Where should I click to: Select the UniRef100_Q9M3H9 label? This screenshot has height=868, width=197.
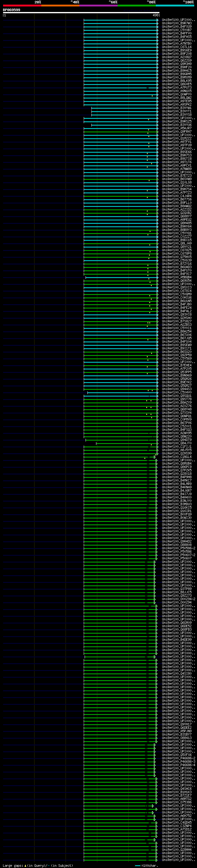(x=177, y=64)
